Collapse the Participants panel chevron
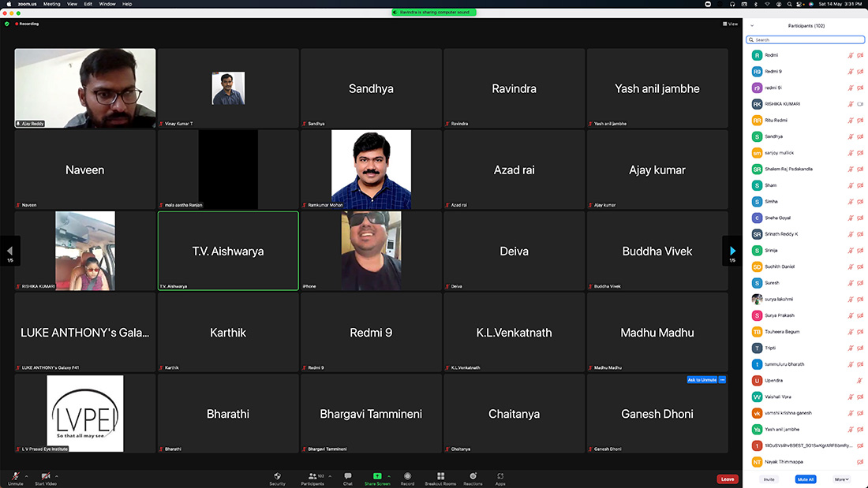 [752, 26]
